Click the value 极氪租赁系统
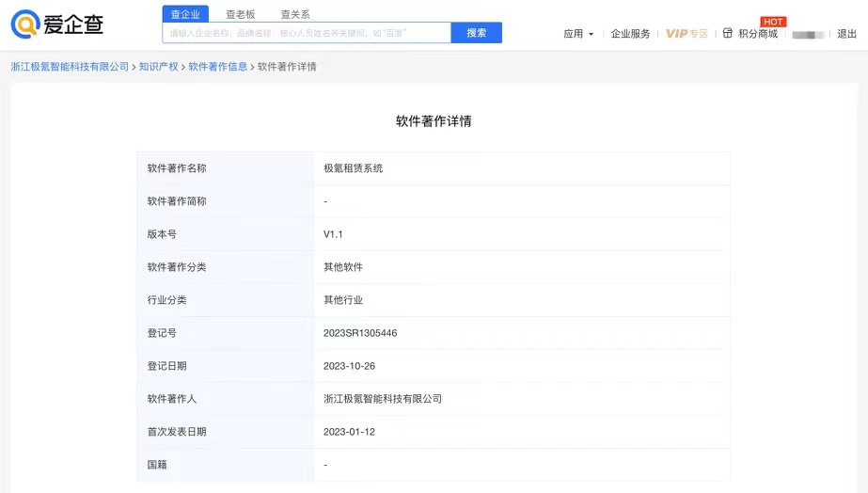This screenshot has height=493, width=868. 354,168
